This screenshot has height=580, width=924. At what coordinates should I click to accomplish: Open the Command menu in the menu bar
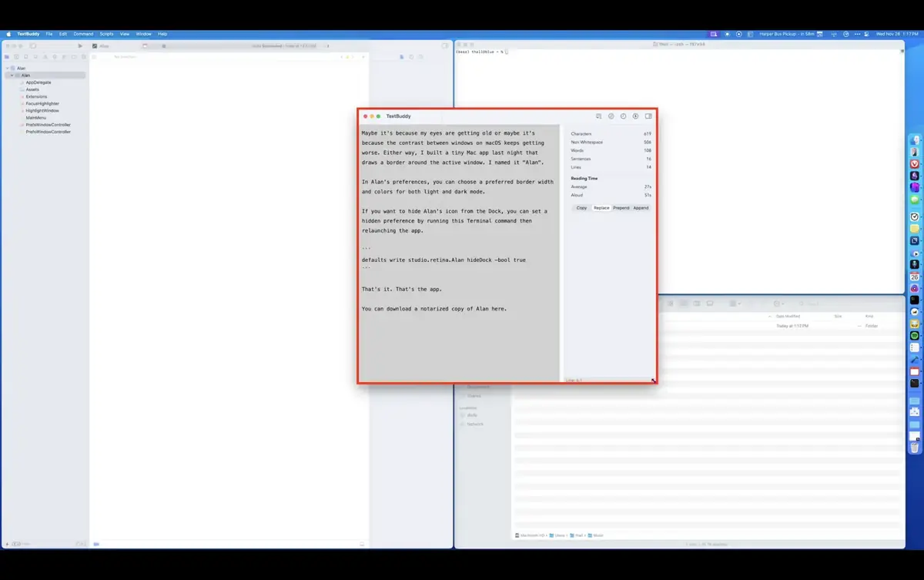pos(83,34)
